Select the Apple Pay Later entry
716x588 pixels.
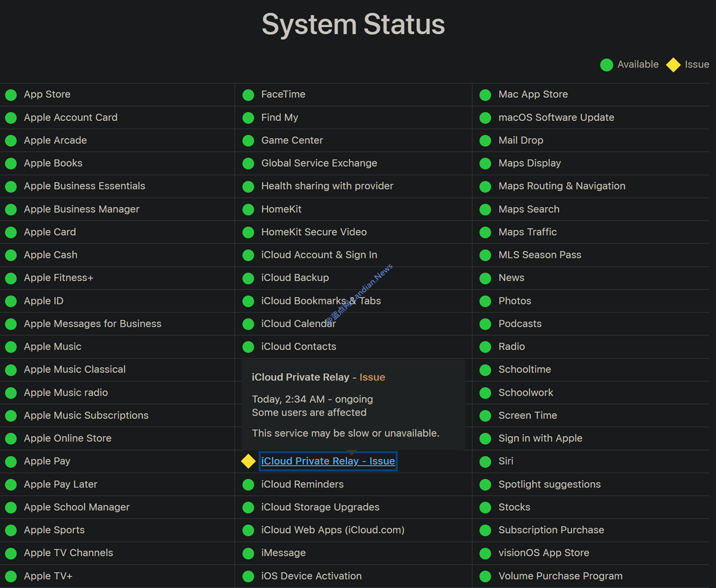[60, 484]
